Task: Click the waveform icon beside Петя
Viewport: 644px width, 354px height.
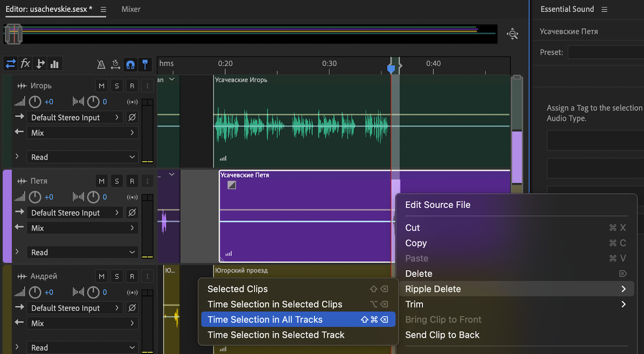Action: point(22,182)
